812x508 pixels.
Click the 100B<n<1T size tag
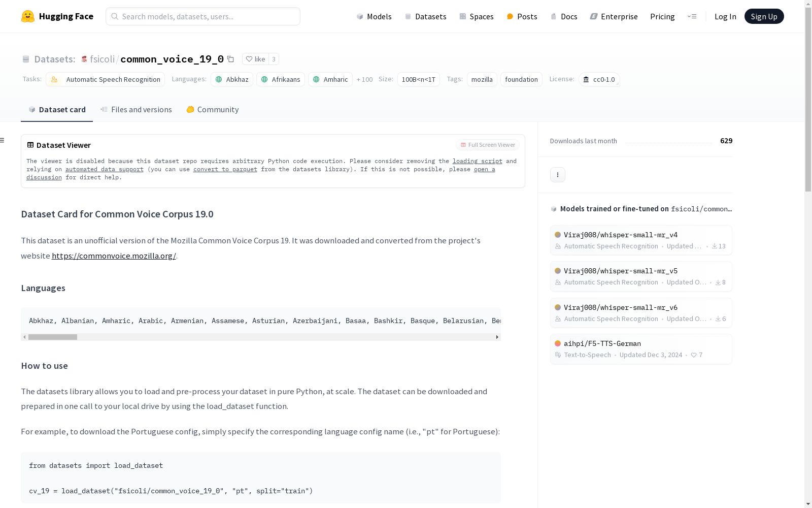(x=419, y=79)
